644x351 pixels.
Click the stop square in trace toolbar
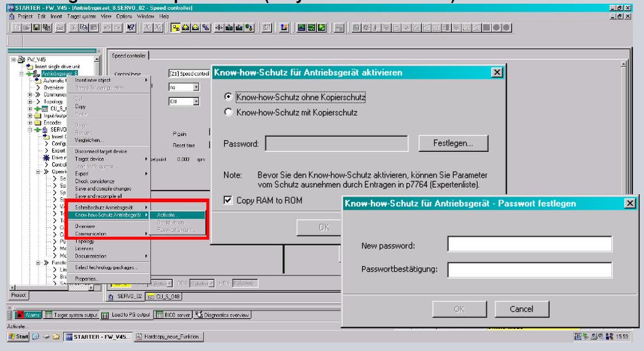[486, 28]
